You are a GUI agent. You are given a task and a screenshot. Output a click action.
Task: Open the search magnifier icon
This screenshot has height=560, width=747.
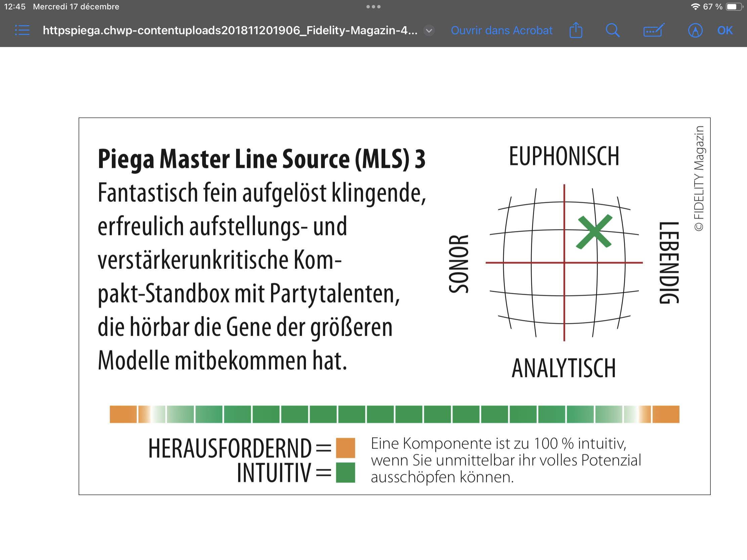612,30
